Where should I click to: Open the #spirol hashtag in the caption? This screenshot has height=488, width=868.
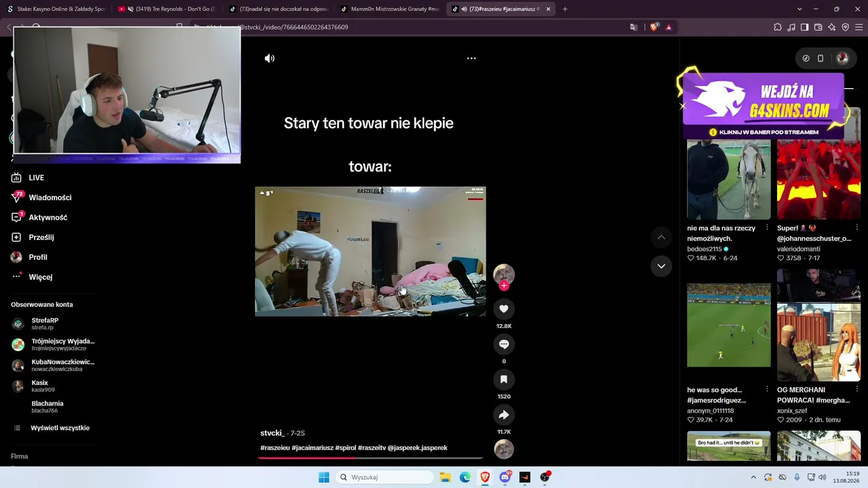[x=346, y=448]
